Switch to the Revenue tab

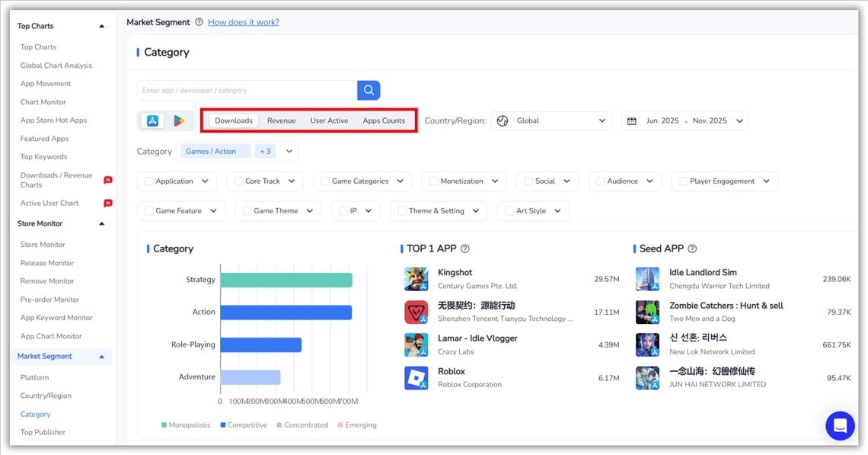coord(281,121)
